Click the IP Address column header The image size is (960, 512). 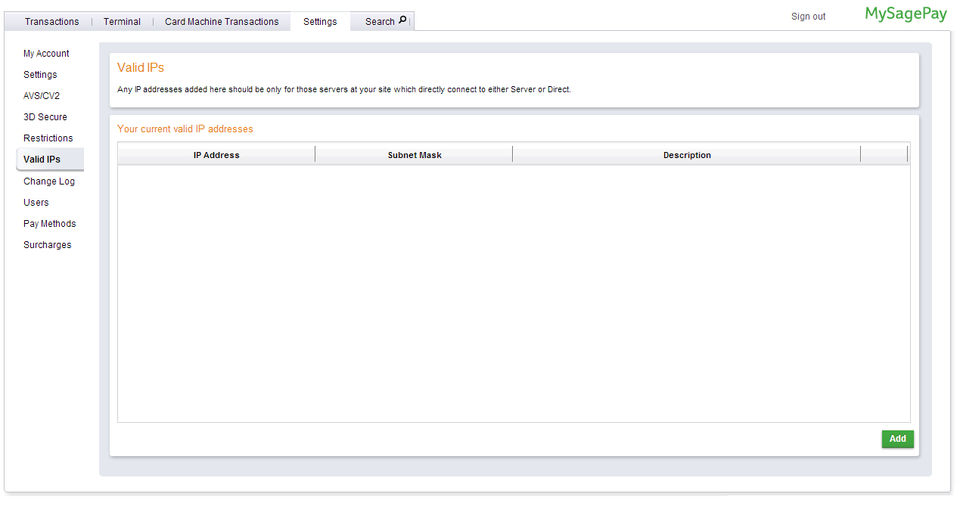pyautogui.click(x=216, y=155)
